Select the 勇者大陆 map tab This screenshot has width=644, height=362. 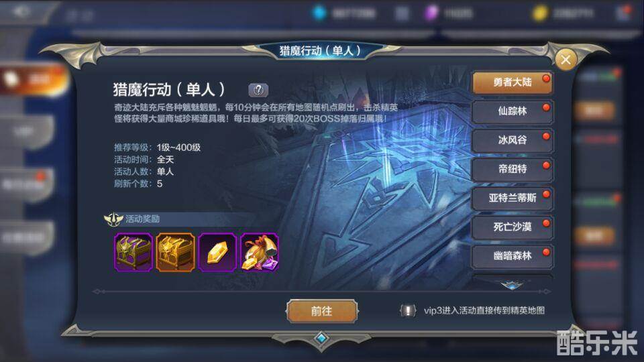coord(513,82)
